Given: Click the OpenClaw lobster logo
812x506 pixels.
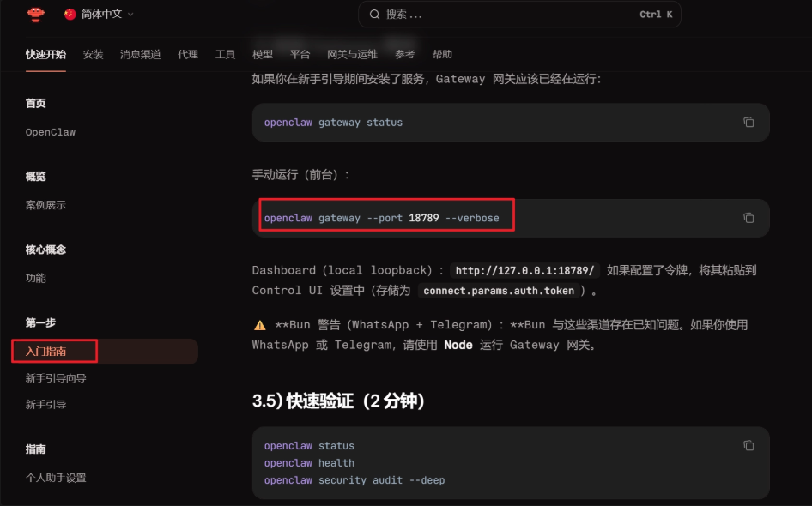Looking at the screenshot, I should tap(36, 15).
